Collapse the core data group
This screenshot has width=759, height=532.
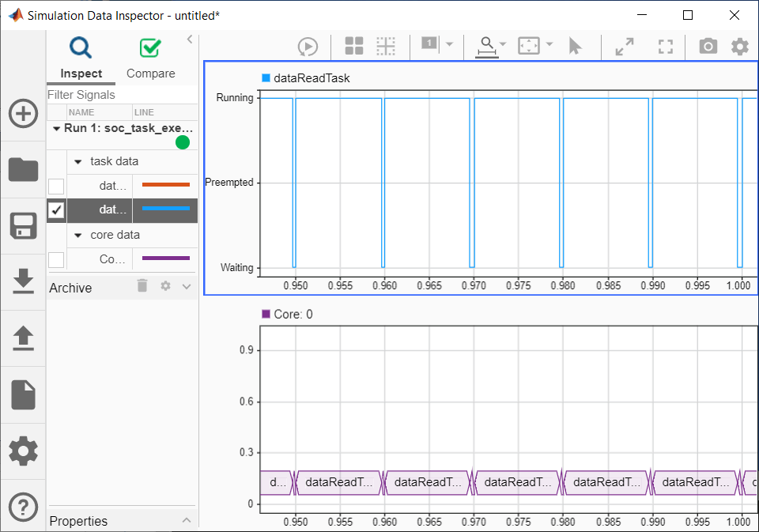point(78,236)
